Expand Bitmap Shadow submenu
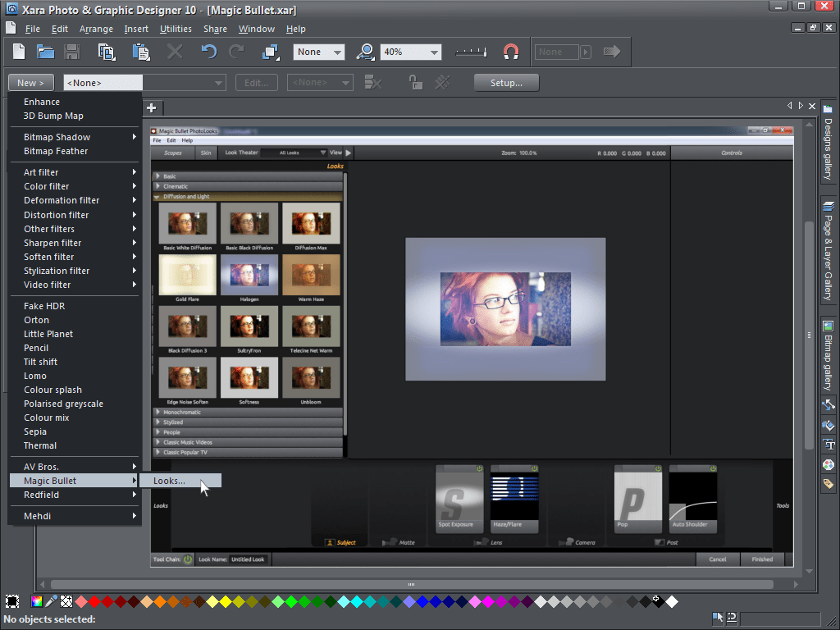Viewport: 840px width, 630px height. pos(75,137)
